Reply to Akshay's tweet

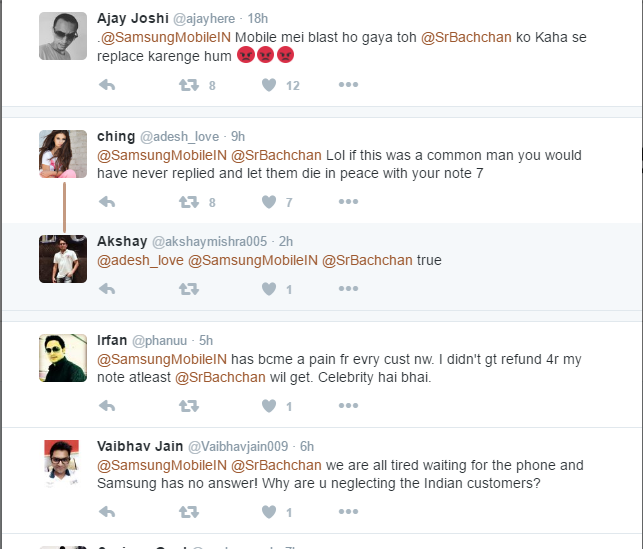(x=108, y=289)
